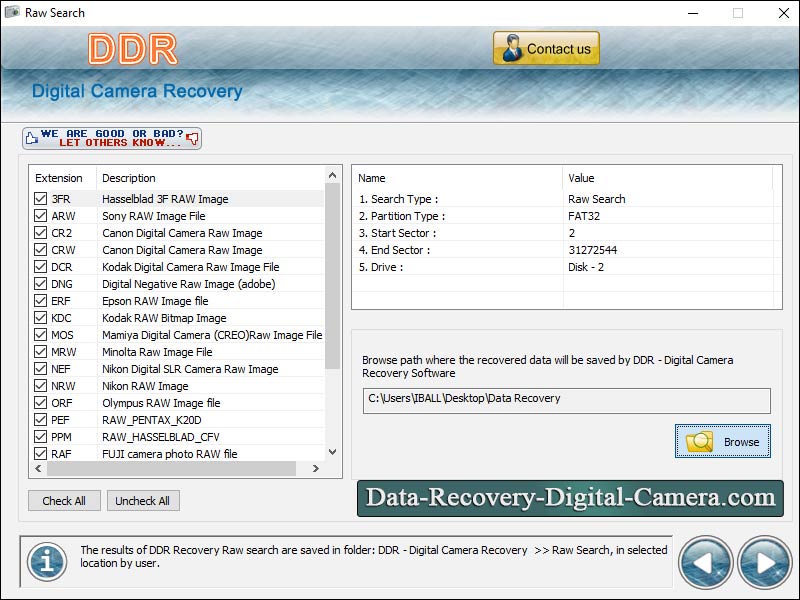
Task: Click the Contact us button label
Action: click(x=559, y=49)
